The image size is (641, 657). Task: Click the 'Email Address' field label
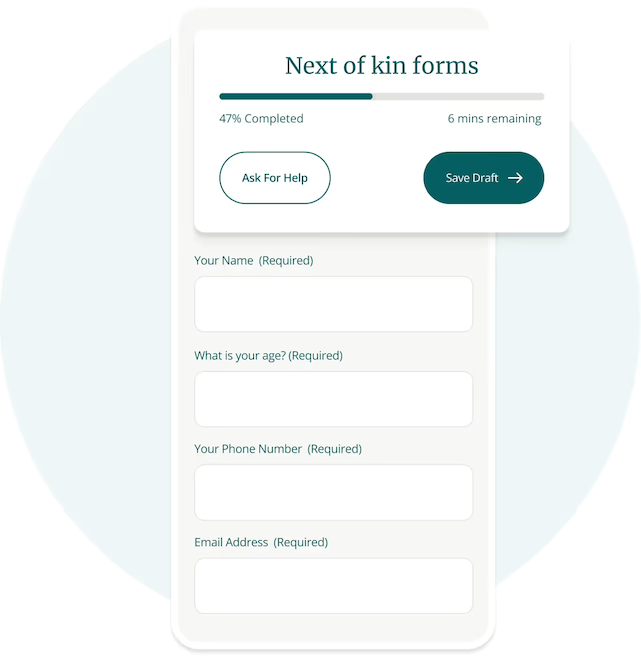pos(231,542)
